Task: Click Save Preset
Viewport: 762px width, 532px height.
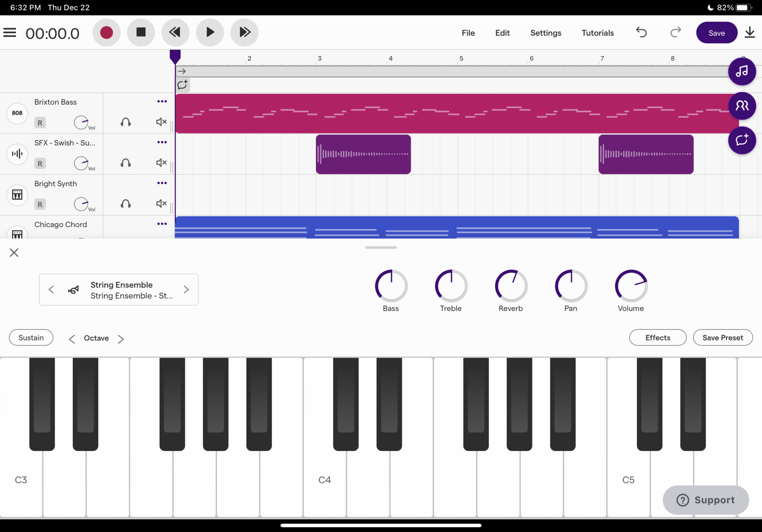Action: pos(723,338)
